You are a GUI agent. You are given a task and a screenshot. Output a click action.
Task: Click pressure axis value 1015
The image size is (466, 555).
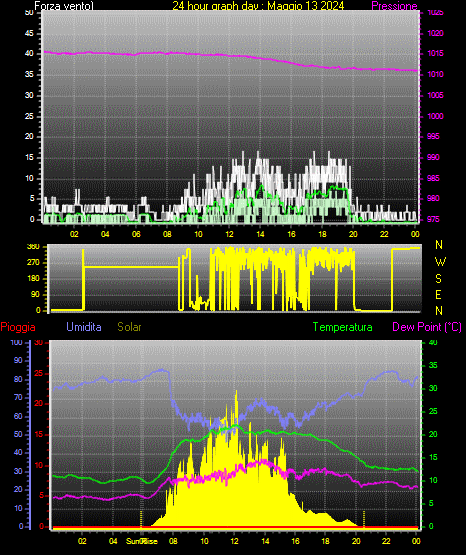(435, 54)
